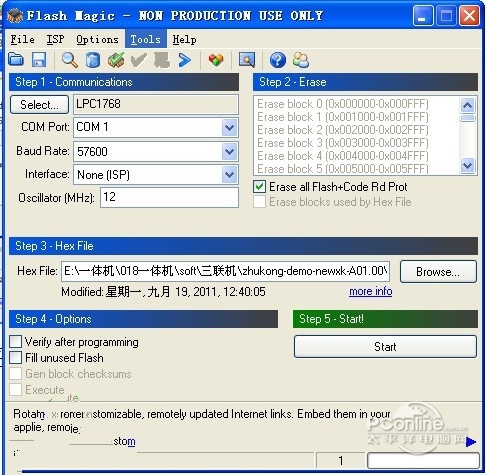Click the erase block list scrollbar thumb
487x475 pixels.
(468, 118)
